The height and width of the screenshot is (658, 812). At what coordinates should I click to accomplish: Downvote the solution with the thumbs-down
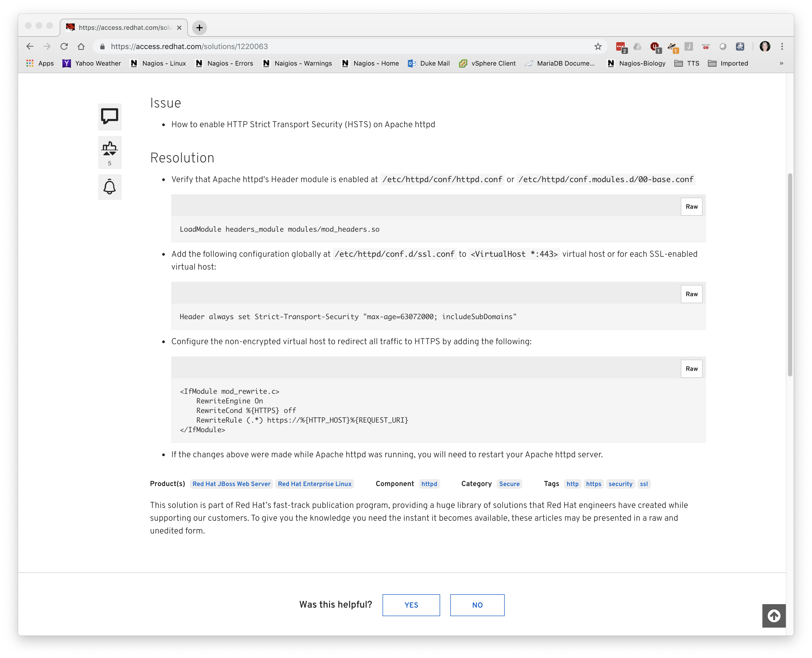113,154
